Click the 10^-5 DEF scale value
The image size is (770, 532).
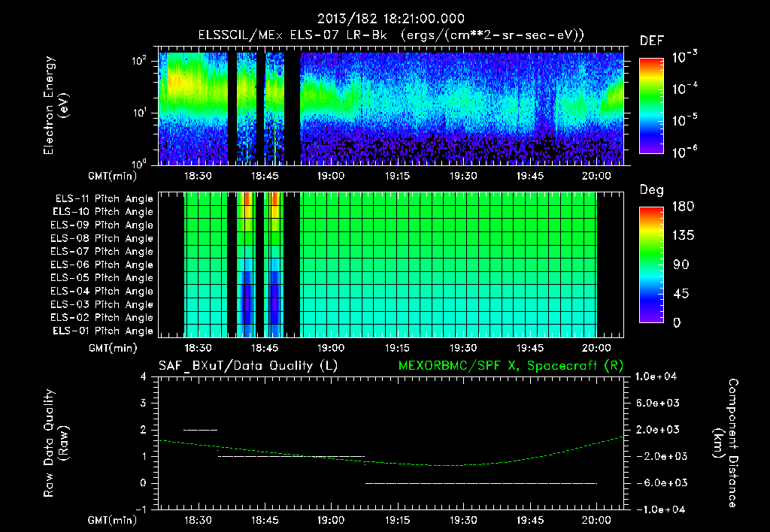tap(684, 119)
